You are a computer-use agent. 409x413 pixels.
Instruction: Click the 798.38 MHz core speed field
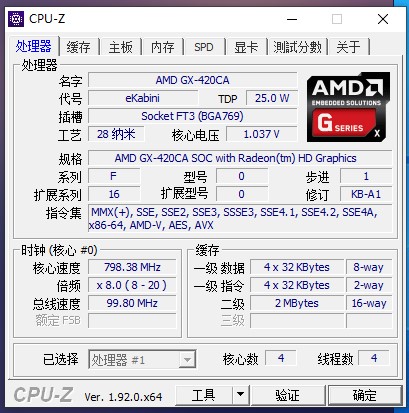[x=132, y=267]
